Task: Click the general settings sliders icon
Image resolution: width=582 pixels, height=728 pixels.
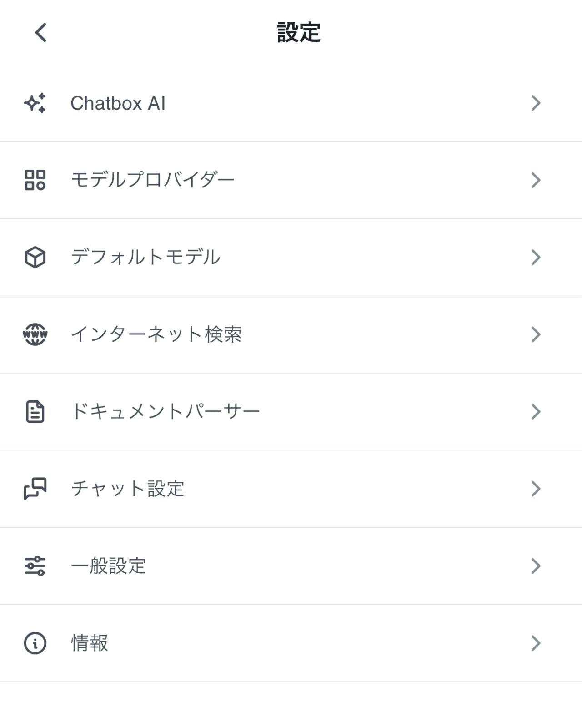Action: click(35, 566)
